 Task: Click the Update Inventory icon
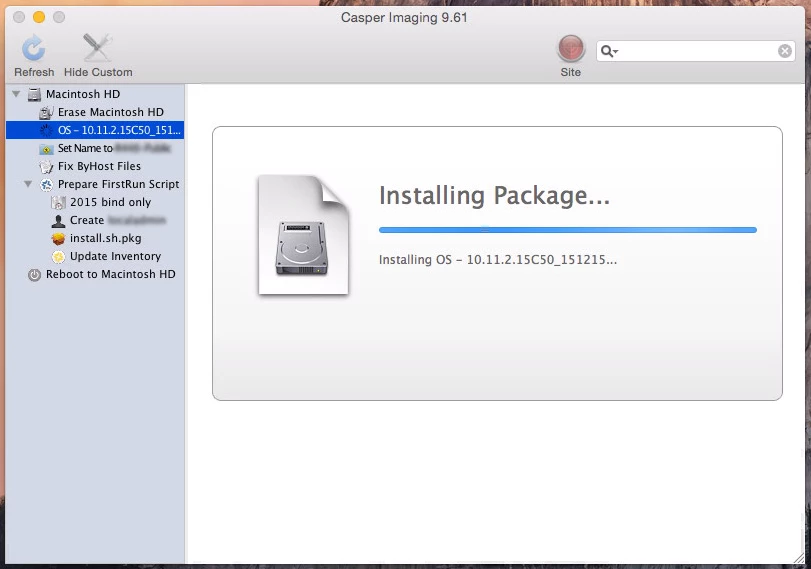[58, 257]
